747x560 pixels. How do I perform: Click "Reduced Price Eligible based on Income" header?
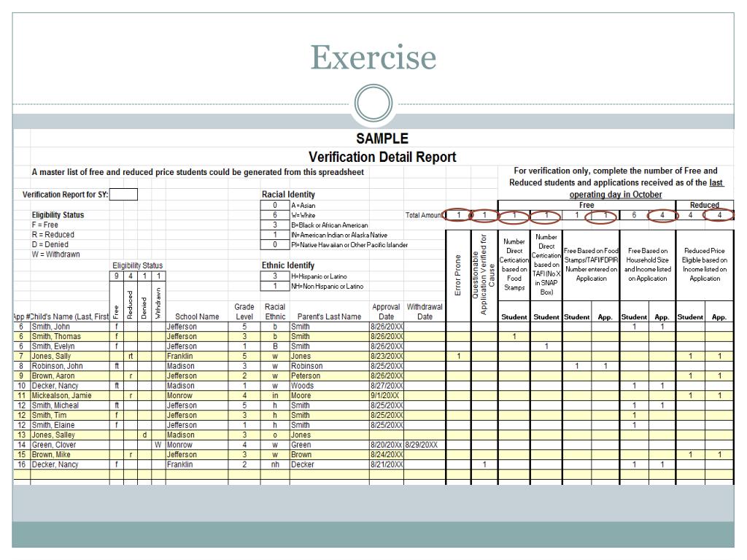click(705, 265)
